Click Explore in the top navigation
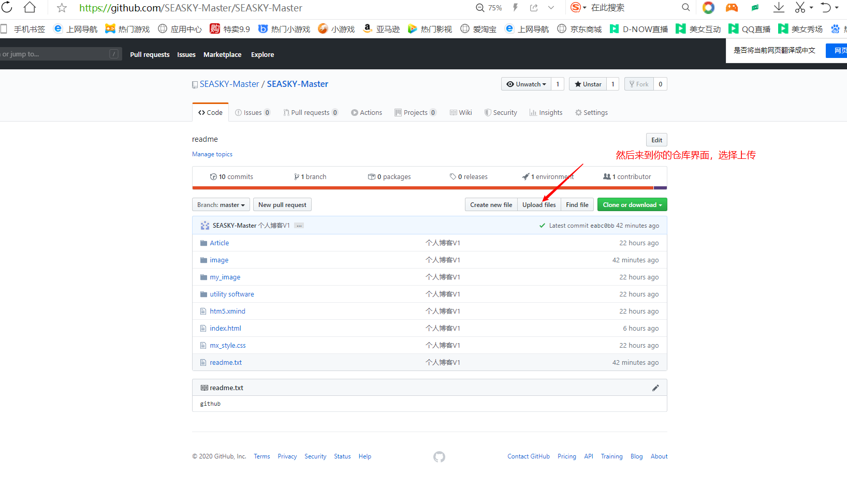Screen dimensions: 847x504 [x=262, y=54]
